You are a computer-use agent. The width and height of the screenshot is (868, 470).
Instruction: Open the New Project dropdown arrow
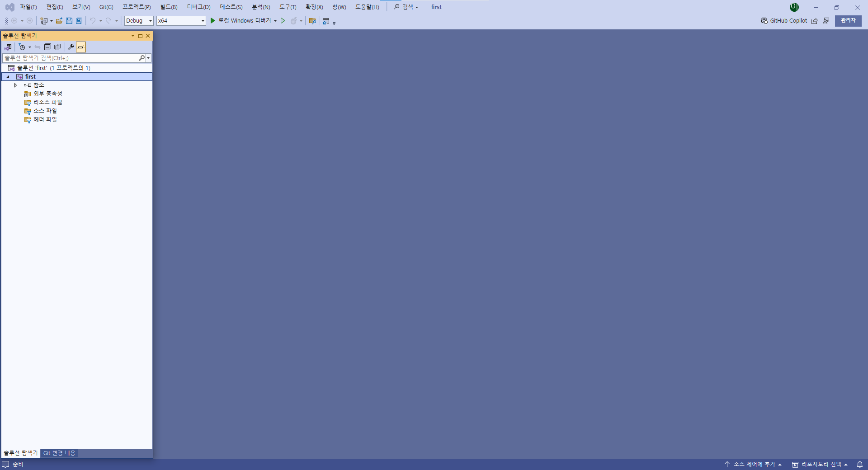point(52,21)
